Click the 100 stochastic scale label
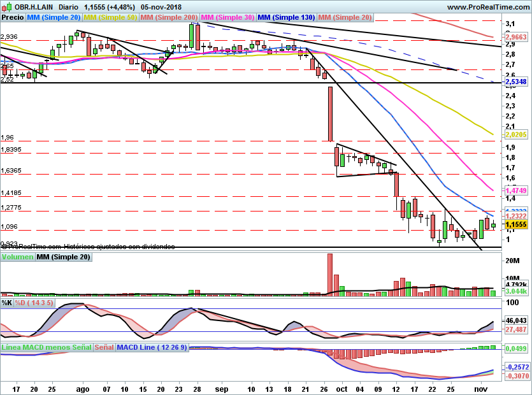Image resolution: width=532 pixels, height=395 pixels. pos(512,303)
